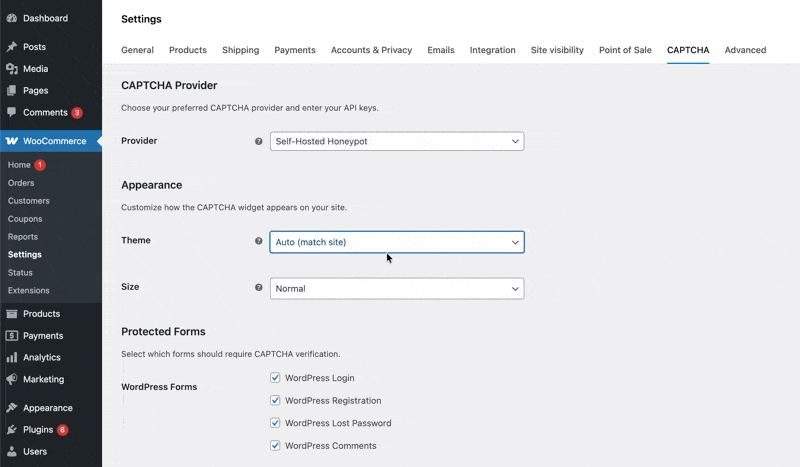Screen dimensions: 800x467
Task: Toggle the WordPress Registration checkbox
Action: [x=275, y=401]
